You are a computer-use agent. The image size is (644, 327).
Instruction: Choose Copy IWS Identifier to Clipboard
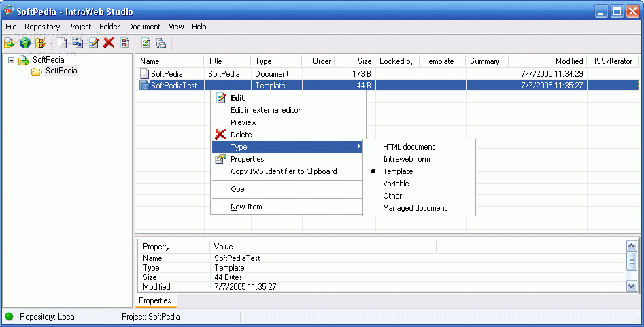(x=284, y=171)
